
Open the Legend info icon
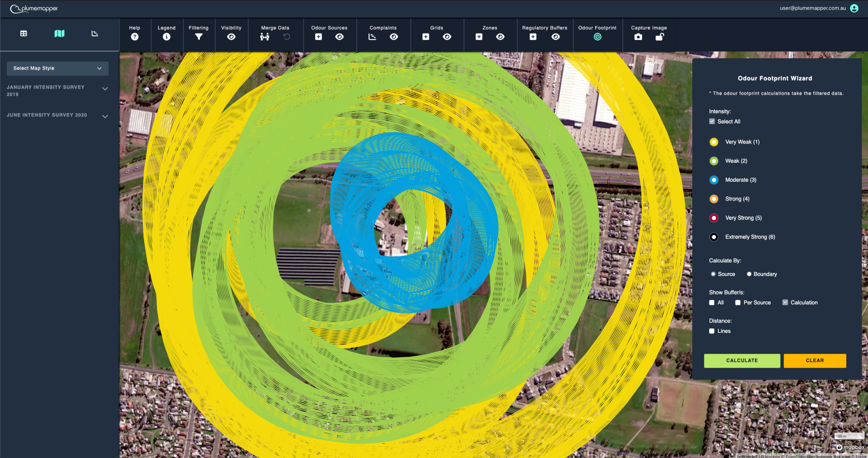click(166, 37)
